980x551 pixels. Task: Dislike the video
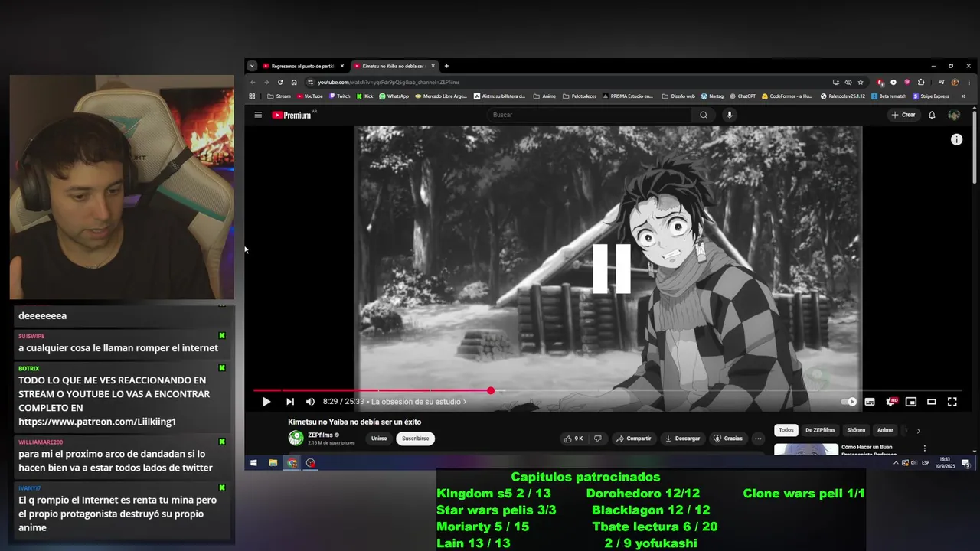pyautogui.click(x=598, y=439)
